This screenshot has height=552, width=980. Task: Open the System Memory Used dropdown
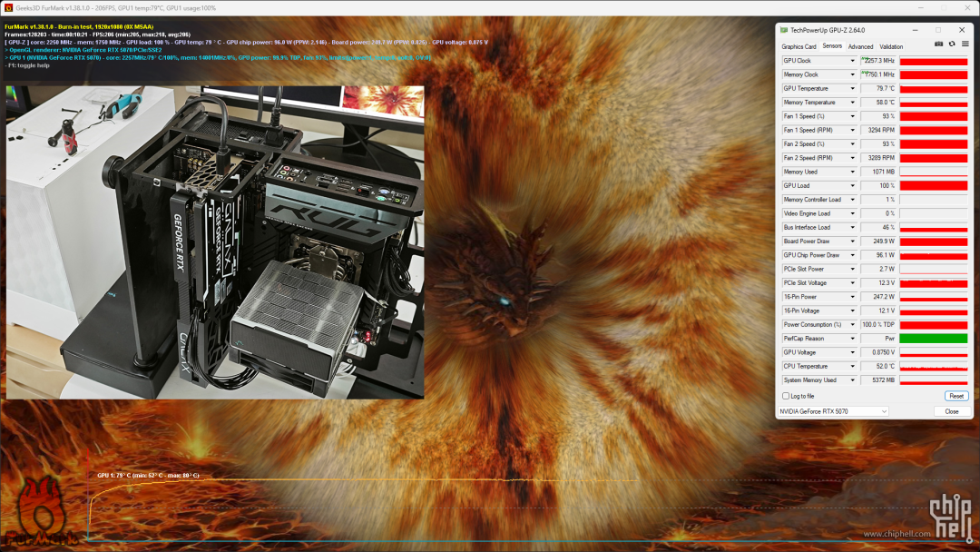[852, 380]
